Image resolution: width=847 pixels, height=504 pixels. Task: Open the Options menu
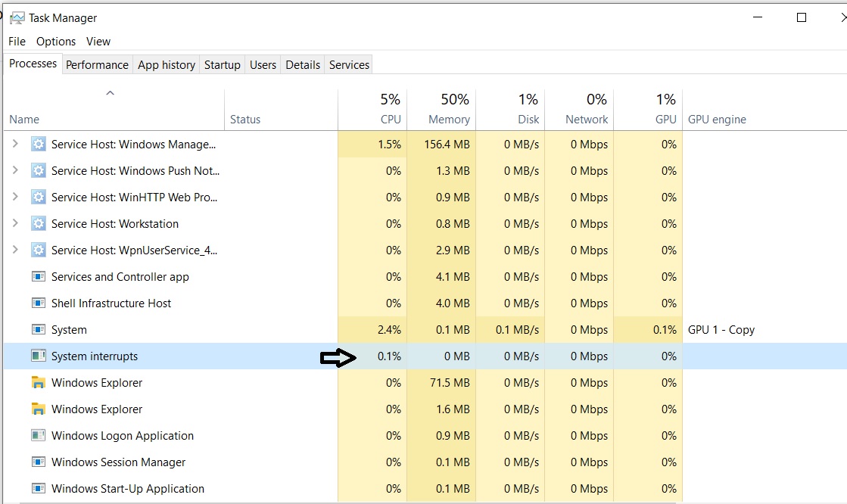(x=56, y=42)
